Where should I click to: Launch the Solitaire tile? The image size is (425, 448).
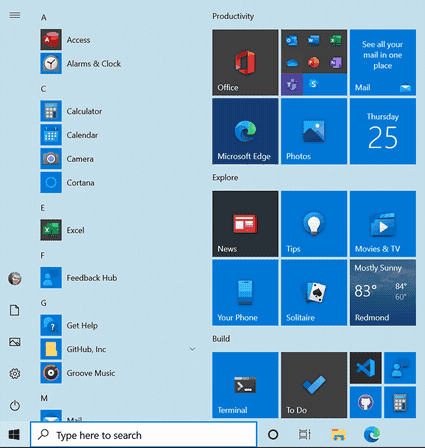[x=314, y=293]
